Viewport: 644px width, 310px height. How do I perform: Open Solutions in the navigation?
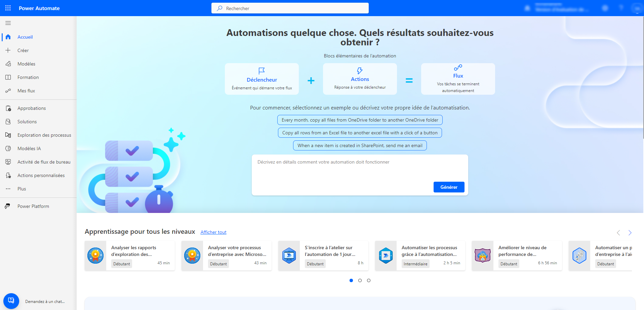click(27, 122)
